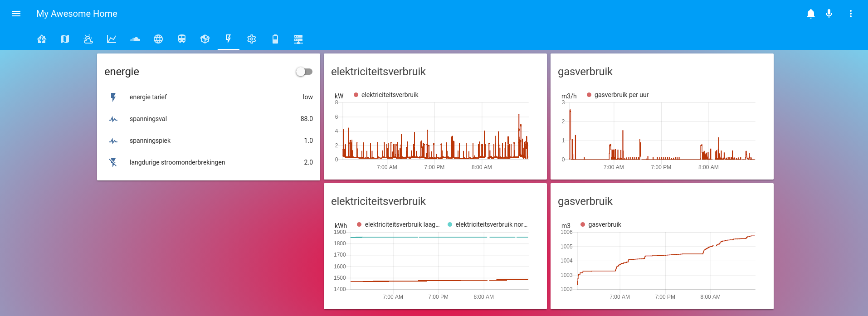868x316 pixels.
Task: Show the battery tab
Action: click(275, 39)
